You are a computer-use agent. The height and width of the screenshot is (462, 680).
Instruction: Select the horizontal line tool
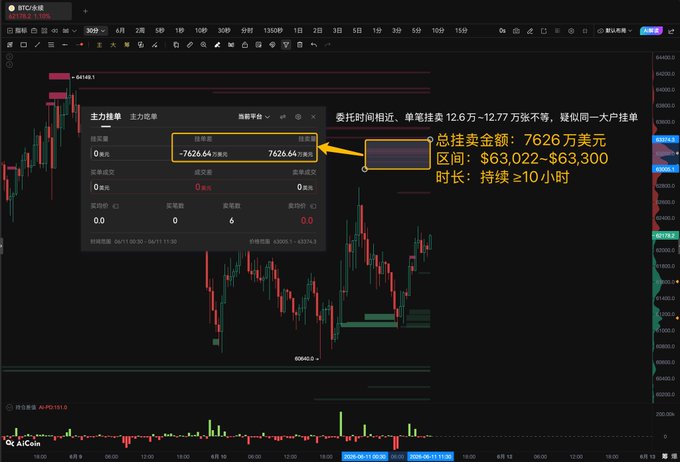(65, 45)
